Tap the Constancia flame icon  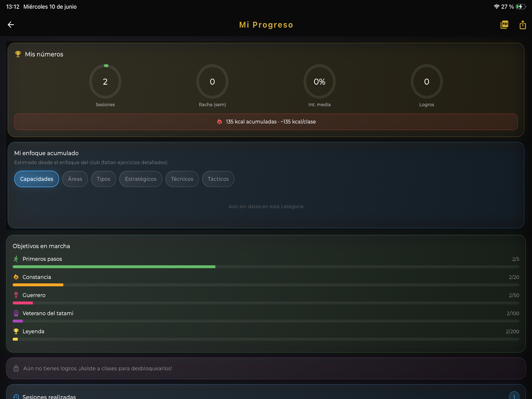coord(16,277)
